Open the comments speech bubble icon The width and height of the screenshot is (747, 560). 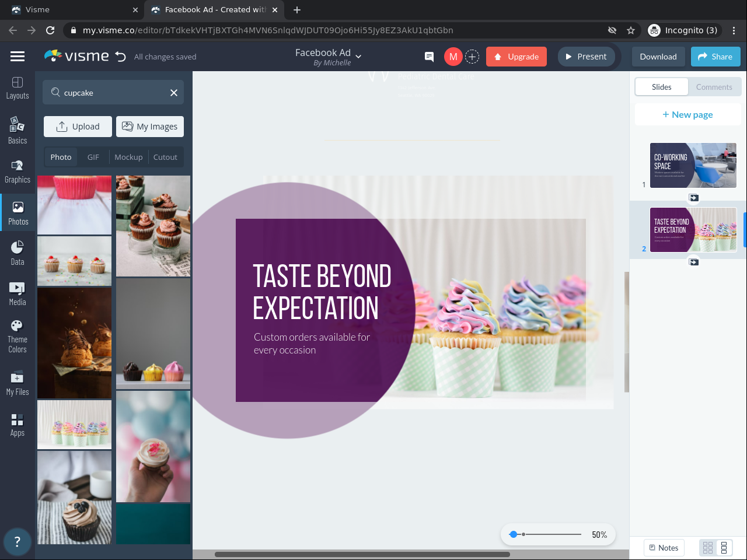(x=429, y=57)
